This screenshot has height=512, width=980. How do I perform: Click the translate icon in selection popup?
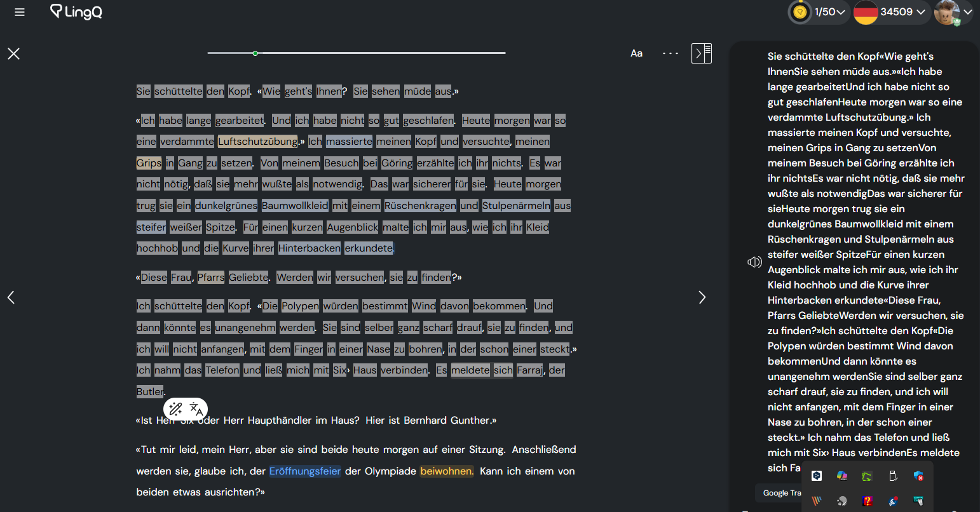[196, 409]
